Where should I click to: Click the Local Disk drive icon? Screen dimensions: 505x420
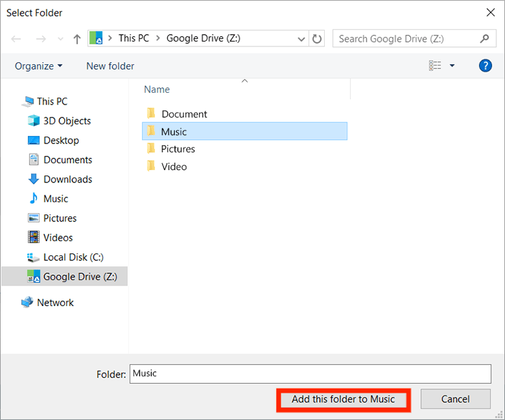[33, 257]
